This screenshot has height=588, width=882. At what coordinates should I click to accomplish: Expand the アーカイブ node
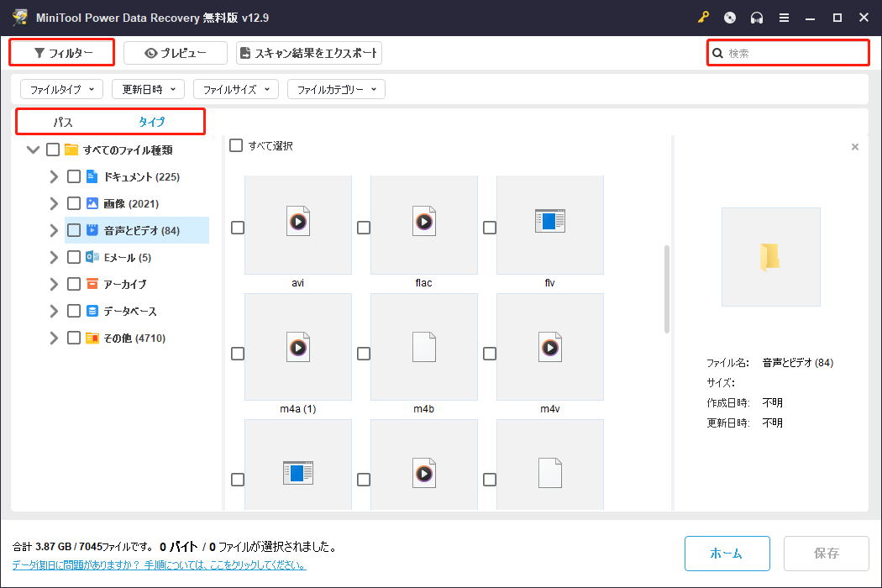pyautogui.click(x=54, y=284)
